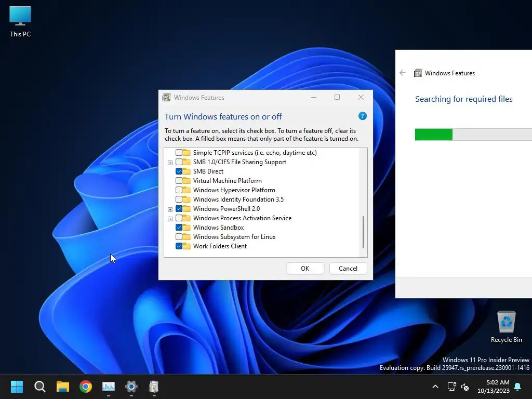Select the Windows Subsystem for Linux label

(x=234, y=236)
